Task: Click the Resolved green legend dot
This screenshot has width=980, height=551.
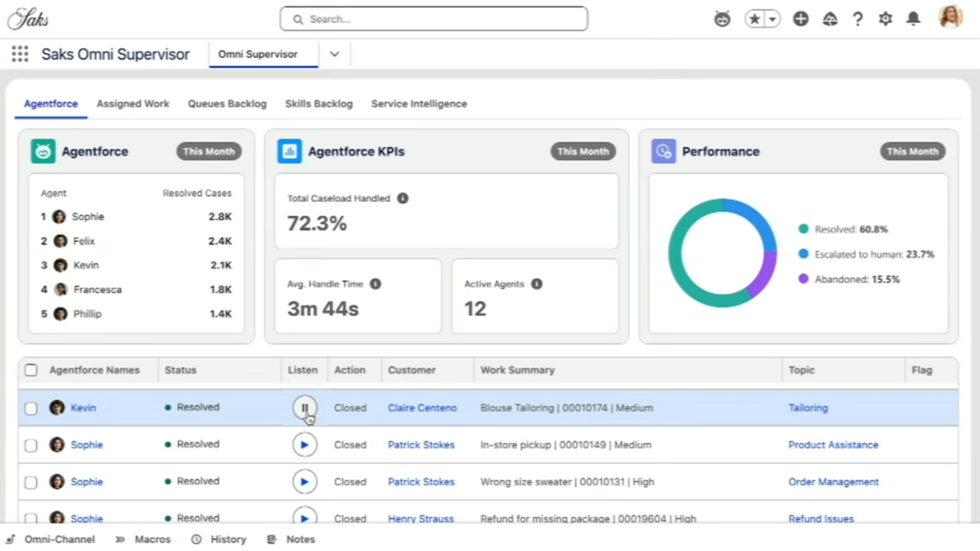Action: (803, 229)
